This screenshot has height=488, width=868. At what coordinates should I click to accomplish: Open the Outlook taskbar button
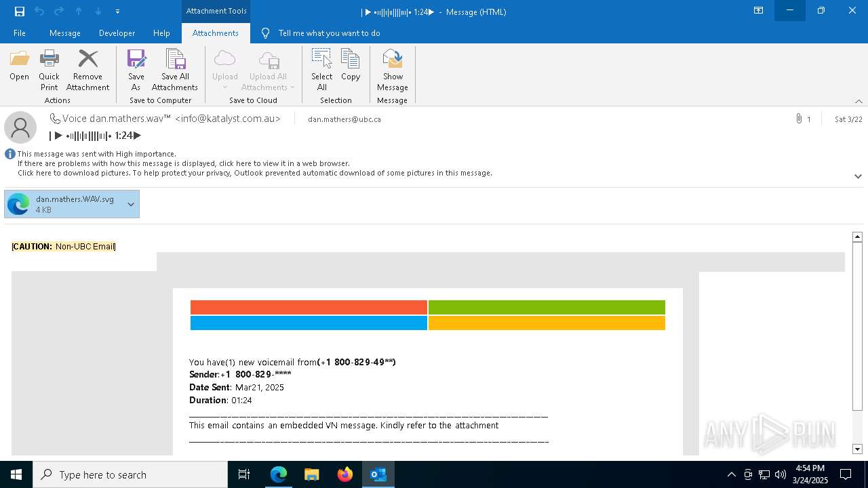[378, 474]
